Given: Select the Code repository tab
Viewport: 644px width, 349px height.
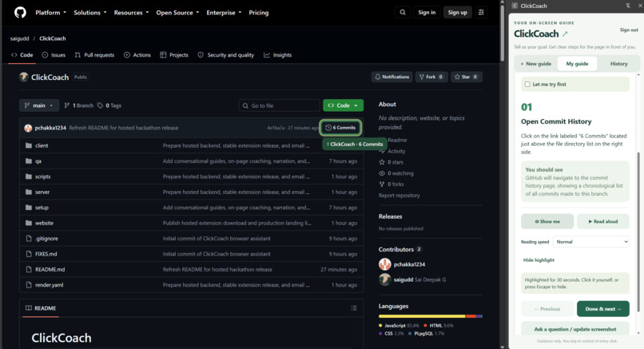Looking at the screenshot, I should (22, 55).
